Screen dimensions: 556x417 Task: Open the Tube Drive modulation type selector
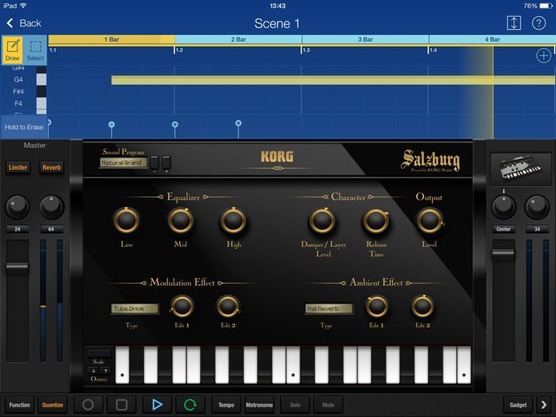(x=135, y=308)
